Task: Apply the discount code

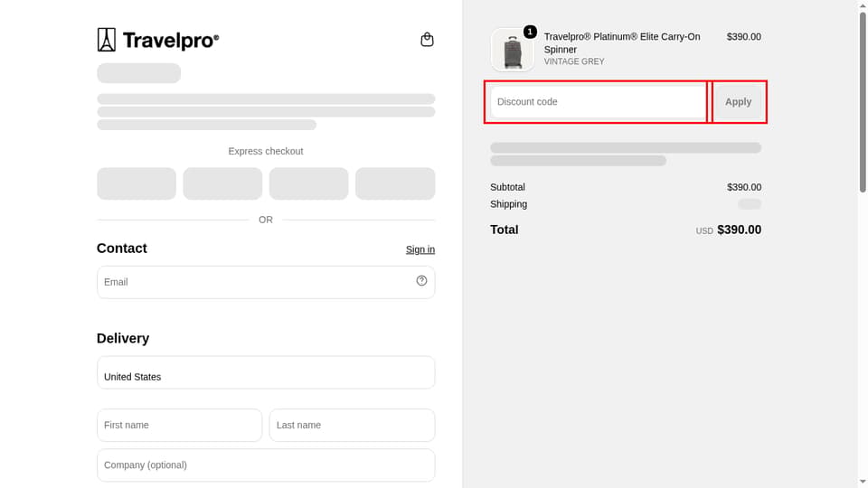Action: (739, 102)
